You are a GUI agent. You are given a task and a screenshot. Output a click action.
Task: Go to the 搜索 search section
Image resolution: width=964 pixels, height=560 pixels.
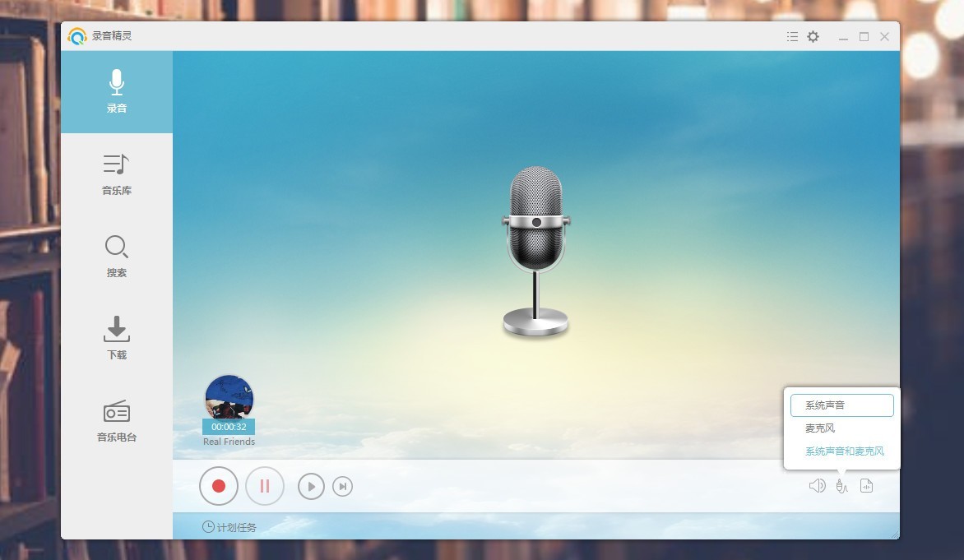tap(117, 257)
